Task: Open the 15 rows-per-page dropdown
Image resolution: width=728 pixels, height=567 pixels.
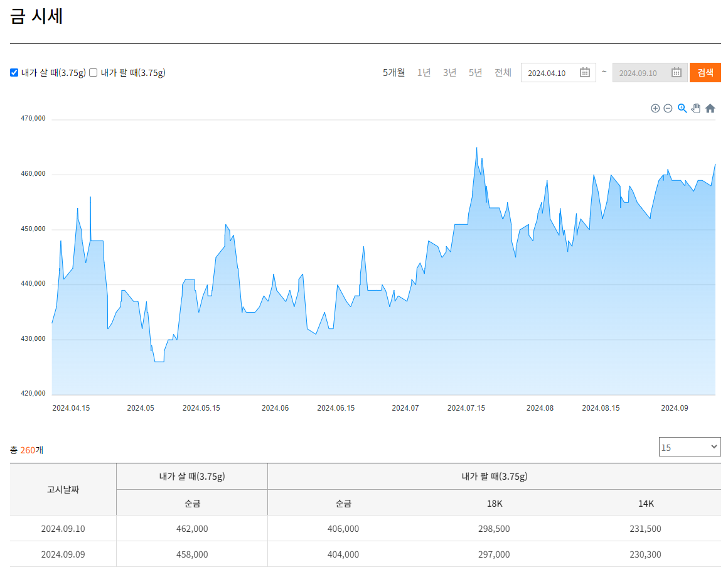Action: point(690,446)
